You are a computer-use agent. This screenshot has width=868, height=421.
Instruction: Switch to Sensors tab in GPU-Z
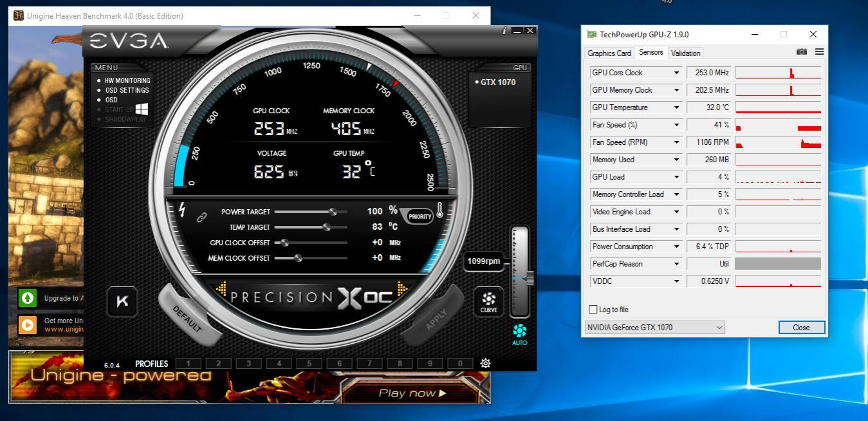click(651, 53)
